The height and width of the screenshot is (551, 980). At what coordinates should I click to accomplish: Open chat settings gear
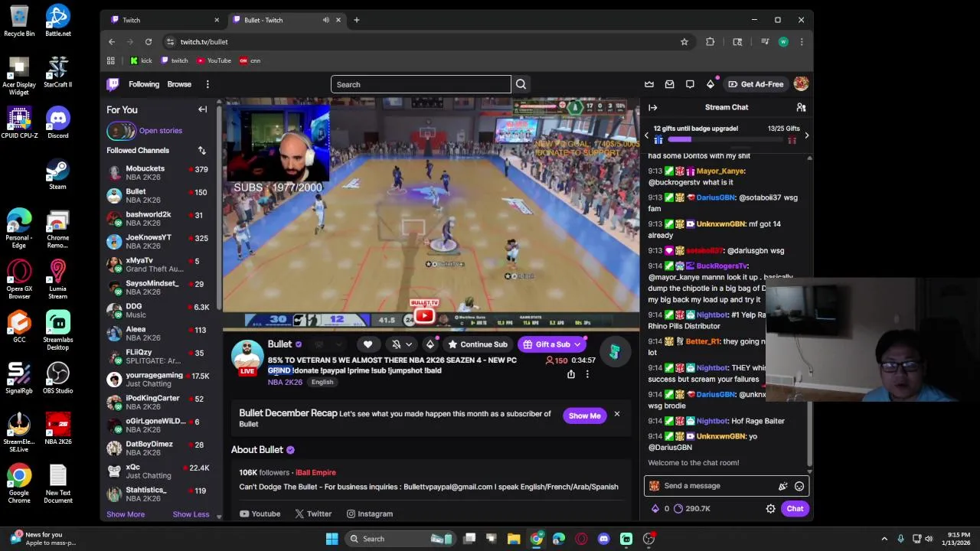pos(770,509)
